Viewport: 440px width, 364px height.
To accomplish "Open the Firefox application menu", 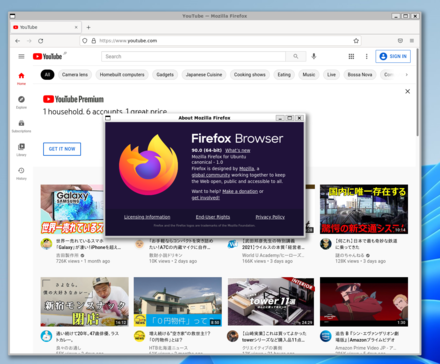I will pos(412,41).
